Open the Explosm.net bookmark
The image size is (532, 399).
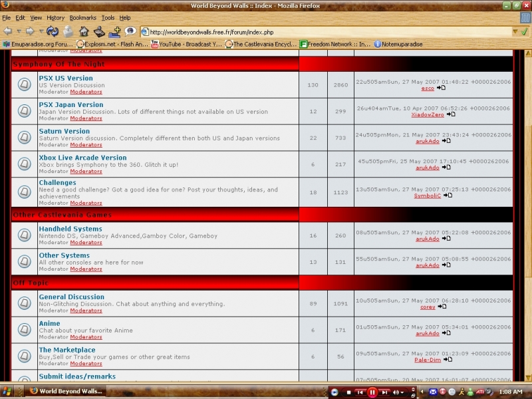click(x=112, y=44)
